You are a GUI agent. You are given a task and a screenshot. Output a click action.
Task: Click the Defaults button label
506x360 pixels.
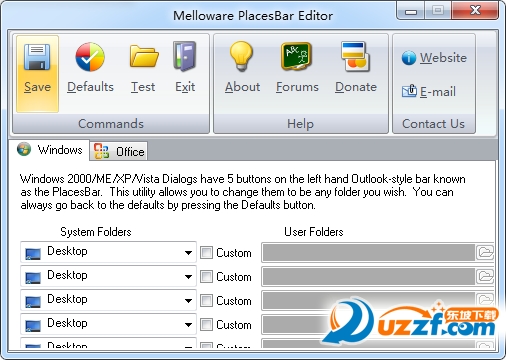[x=90, y=87]
